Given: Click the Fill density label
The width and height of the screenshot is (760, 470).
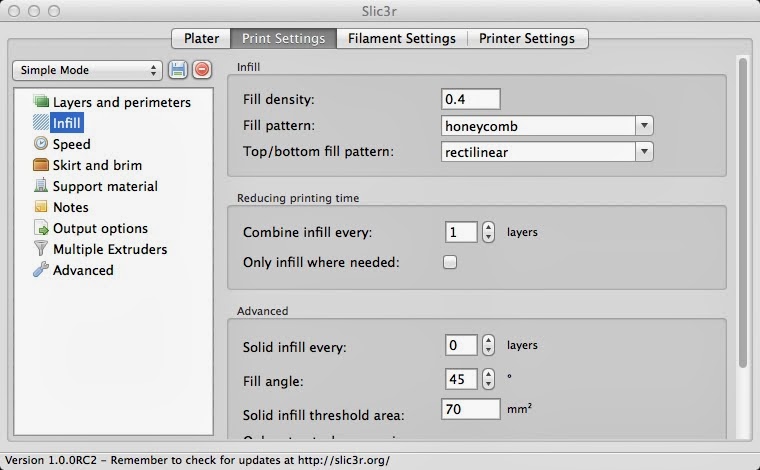Looking at the screenshot, I should click(x=279, y=99).
